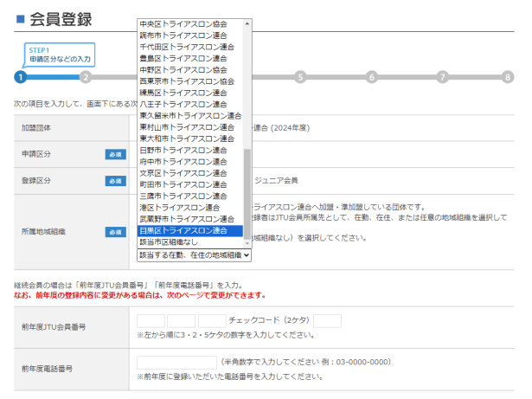
Task: Collapse the 該当する在勤、在住の地域組織 select box
Action: pos(194,255)
